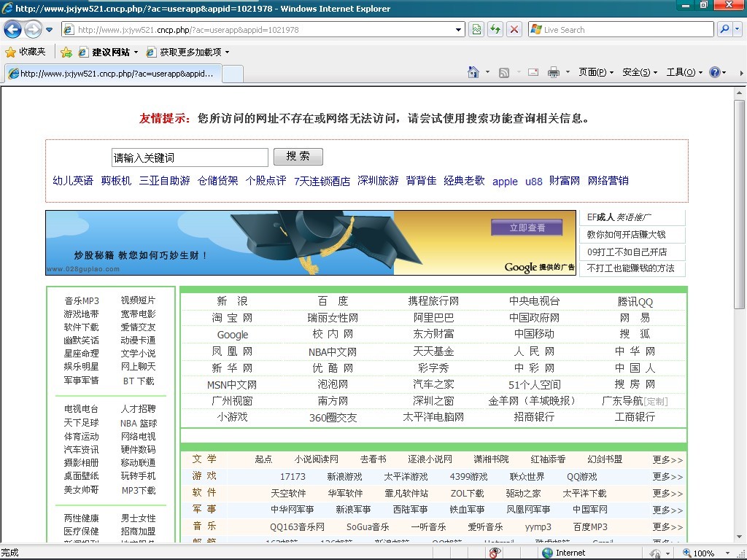Open the 天空软件 software link
Image resolution: width=747 pixels, height=560 pixels.
coord(288,494)
